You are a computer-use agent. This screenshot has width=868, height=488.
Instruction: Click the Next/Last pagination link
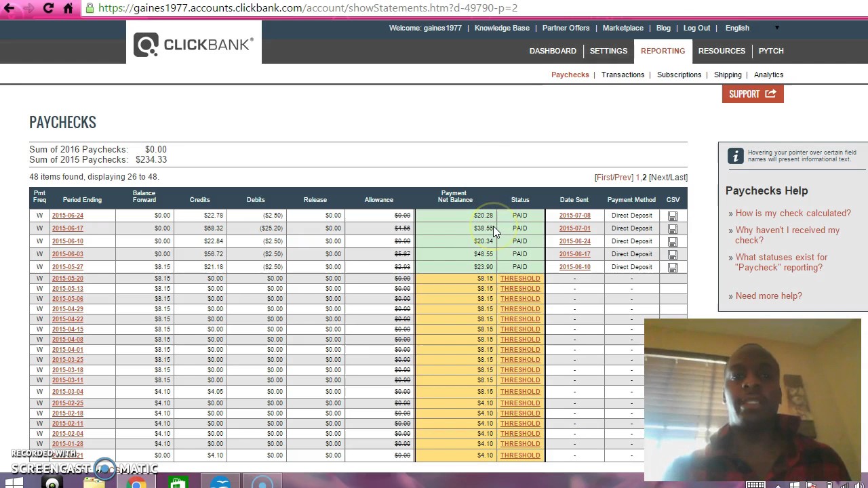668,178
